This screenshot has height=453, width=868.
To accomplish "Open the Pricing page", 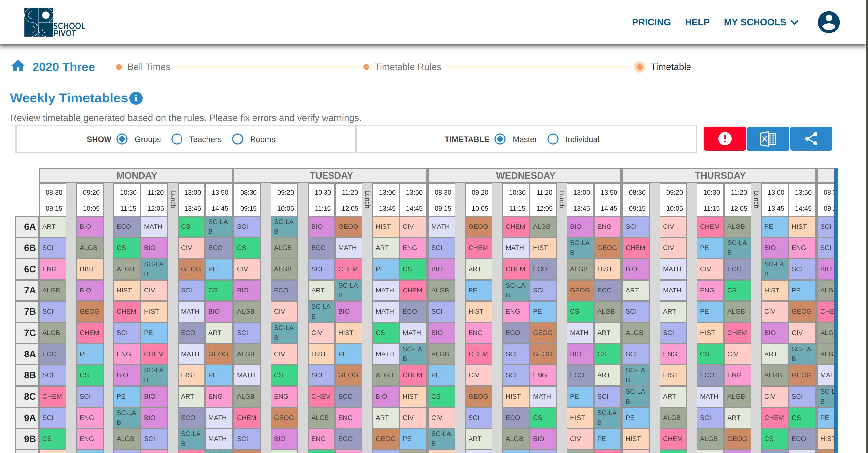I will tap(651, 22).
